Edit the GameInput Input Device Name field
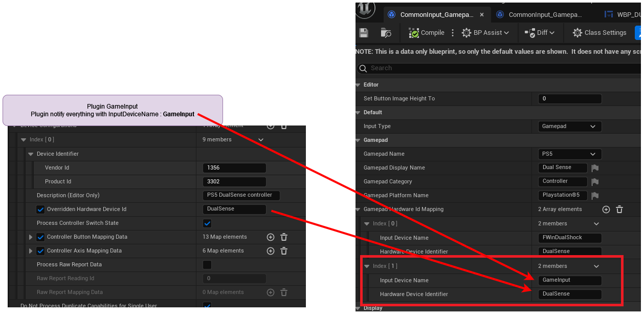The height and width of the screenshot is (314, 644). point(570,281)
